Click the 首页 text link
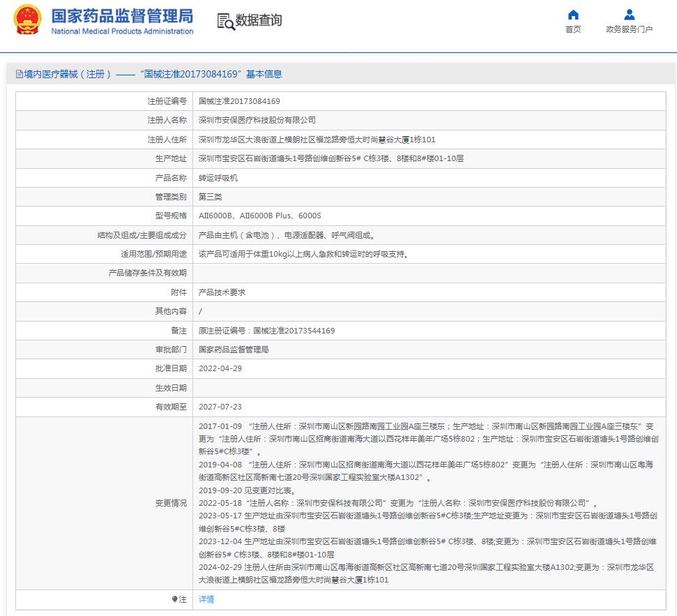 tap(573, 30)
